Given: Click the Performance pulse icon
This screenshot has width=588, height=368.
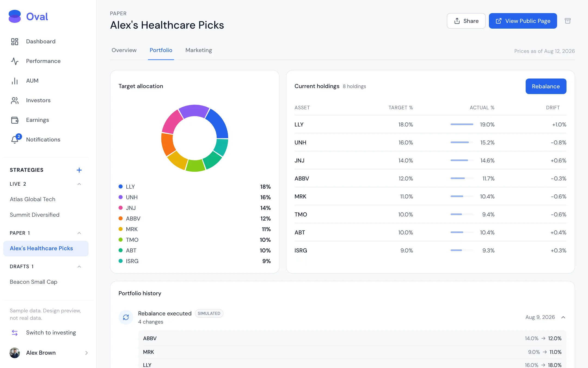Looking at the screenshot, I should click(15, 61).
